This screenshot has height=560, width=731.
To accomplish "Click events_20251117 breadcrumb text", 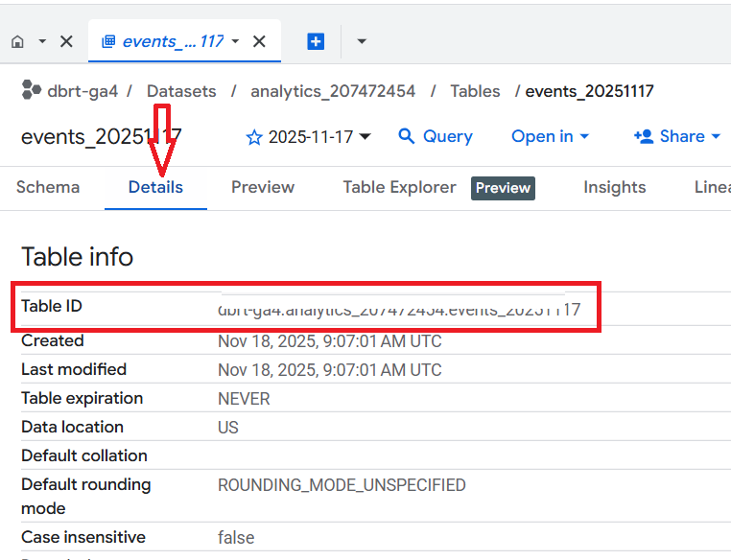I will tap(589, 91).
